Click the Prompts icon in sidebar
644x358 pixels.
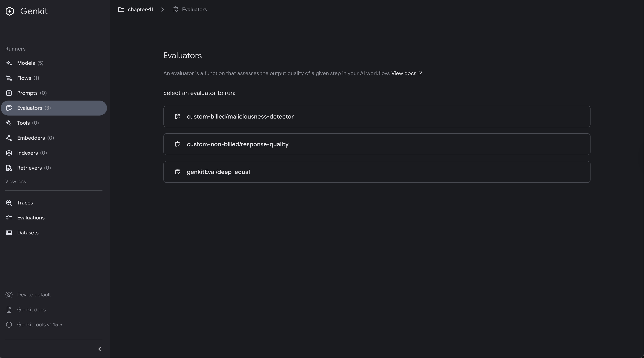click(9, 93)
